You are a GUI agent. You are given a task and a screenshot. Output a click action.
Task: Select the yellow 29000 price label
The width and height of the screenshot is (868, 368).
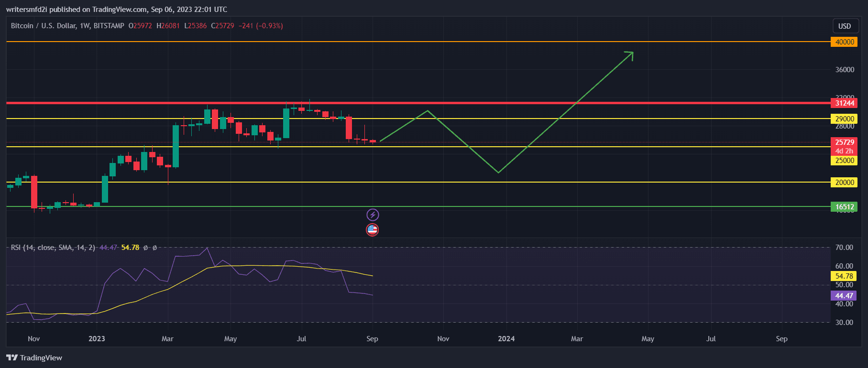pyautogui.click(x=844, y=119)
